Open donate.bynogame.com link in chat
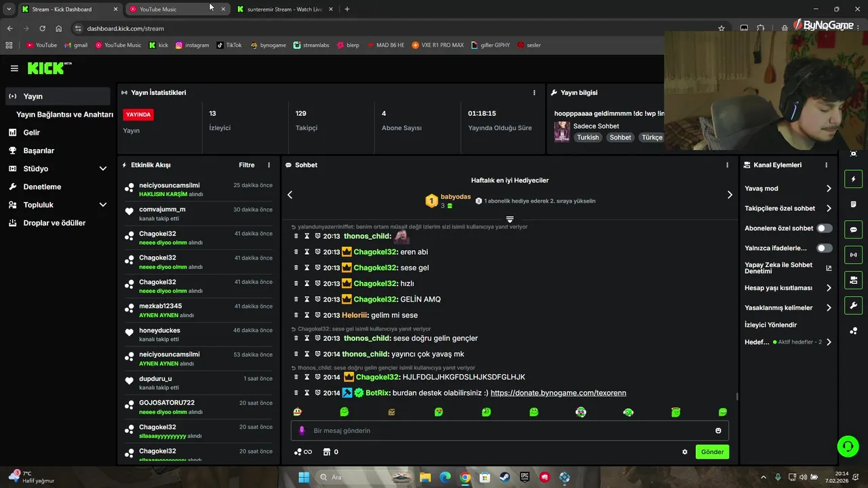The width and height of the screenshot is (868, 488). click(558, 393)
